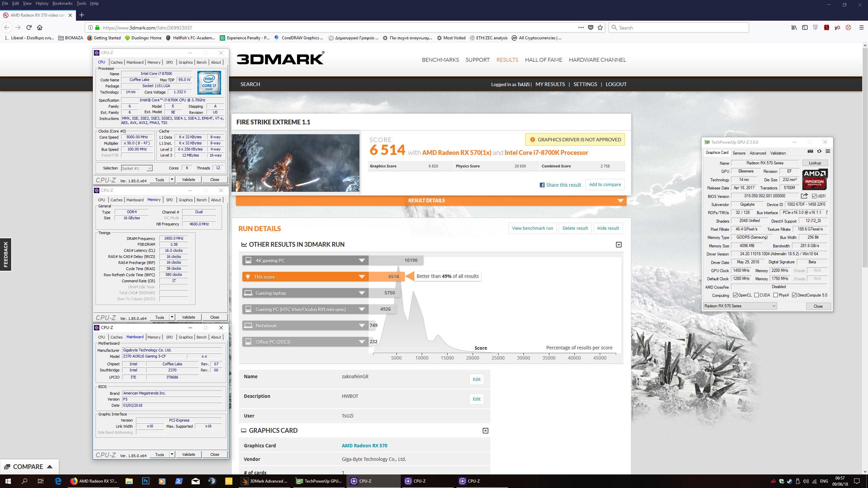Image resolution: width=868 pixels, height=488 pixels.
Task: Open Tools dropdown arrow in Memory CPU-Z window
Action: [172, 317]
